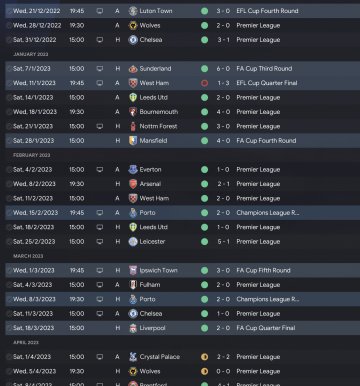Click the Arsenal club badge

133,184
